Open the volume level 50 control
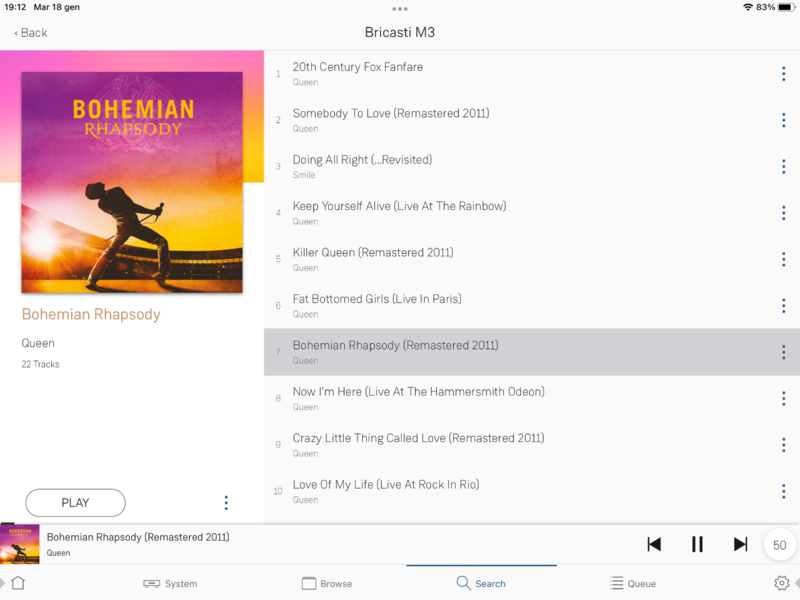The width and height of the screenshot is (800, 600). (779, 545)
